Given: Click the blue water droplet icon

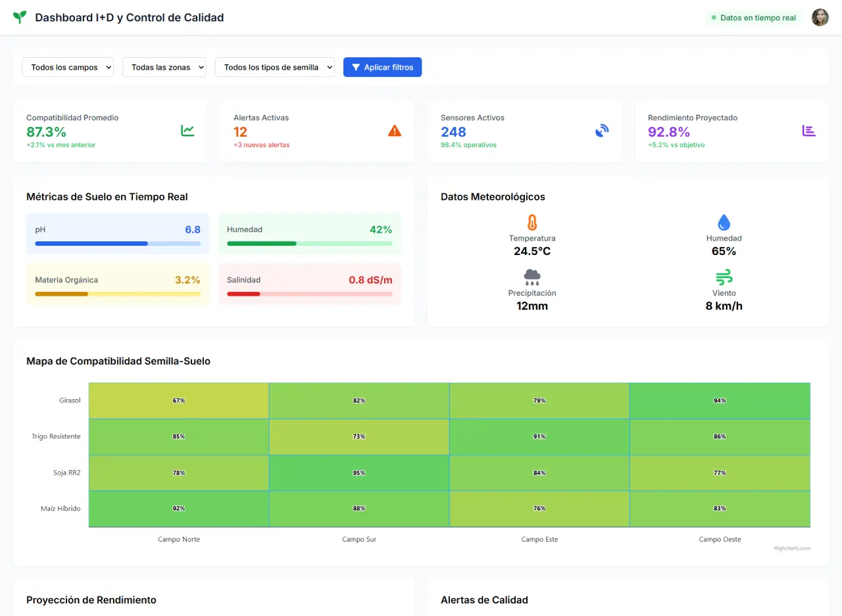Looking at the screenshot, I should point(724,222).
